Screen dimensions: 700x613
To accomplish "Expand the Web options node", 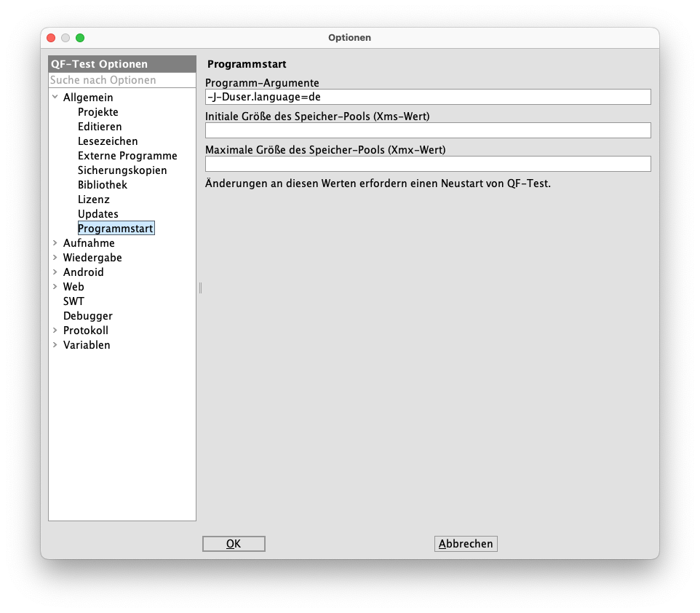I will coord(55,287).
